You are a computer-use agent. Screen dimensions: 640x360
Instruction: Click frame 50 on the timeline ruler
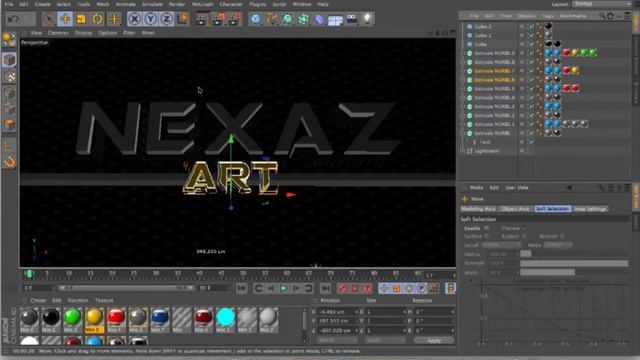coord(243,273)
